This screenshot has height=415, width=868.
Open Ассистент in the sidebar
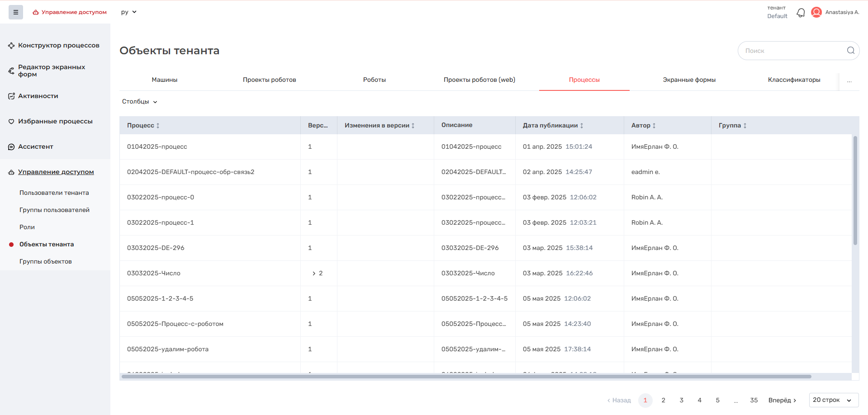click(x=35, y=146)
